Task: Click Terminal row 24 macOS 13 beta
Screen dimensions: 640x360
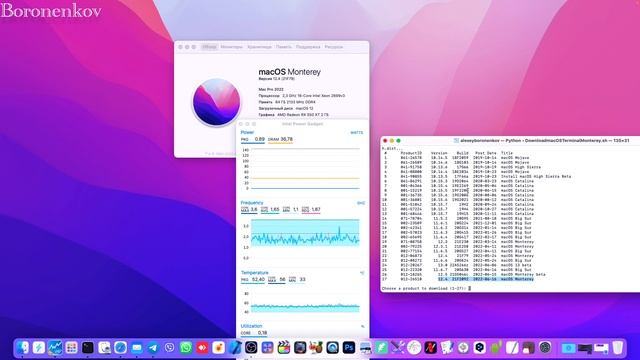Action: [458, 265]
